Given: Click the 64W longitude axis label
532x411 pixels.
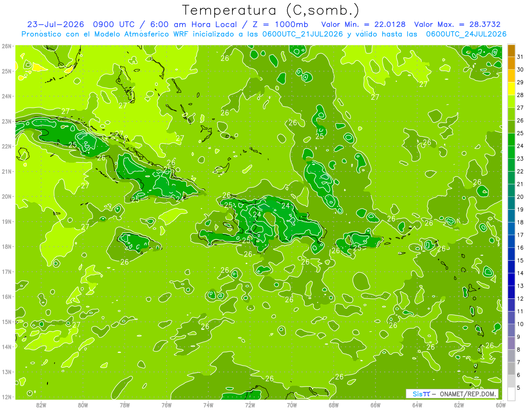Looking at the screenshot, I should click(x=417, y=405).
